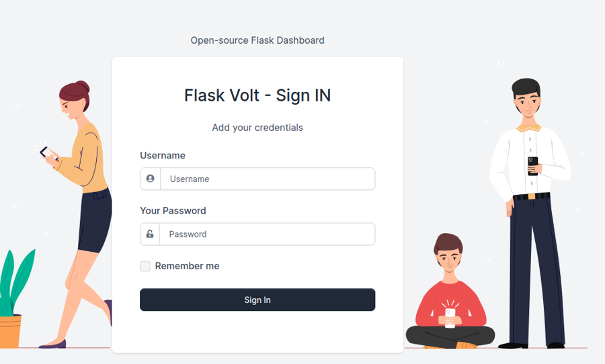Focus the Username input field
This screenshot has width=605, height=364.
268,179
